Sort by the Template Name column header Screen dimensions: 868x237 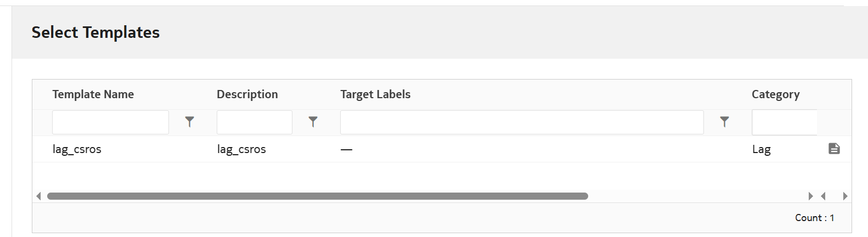coord(93,94)
